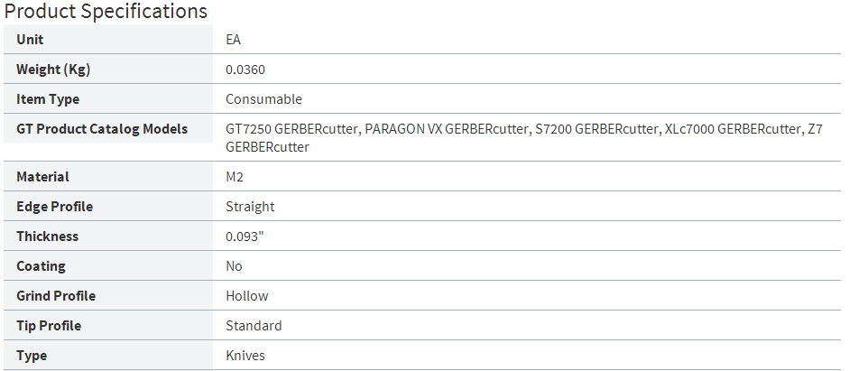The height and width of the screenshot is (371, 868).
Task: Click the Straight edge profile value
Action: (x=250, y=207)
